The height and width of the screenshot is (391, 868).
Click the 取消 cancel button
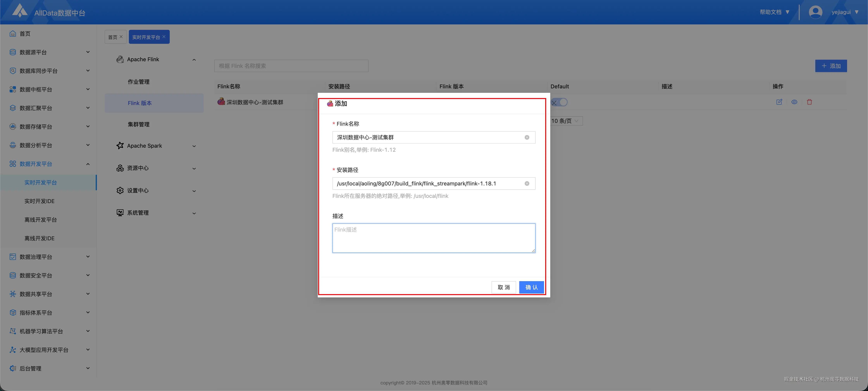pos(504,287)
